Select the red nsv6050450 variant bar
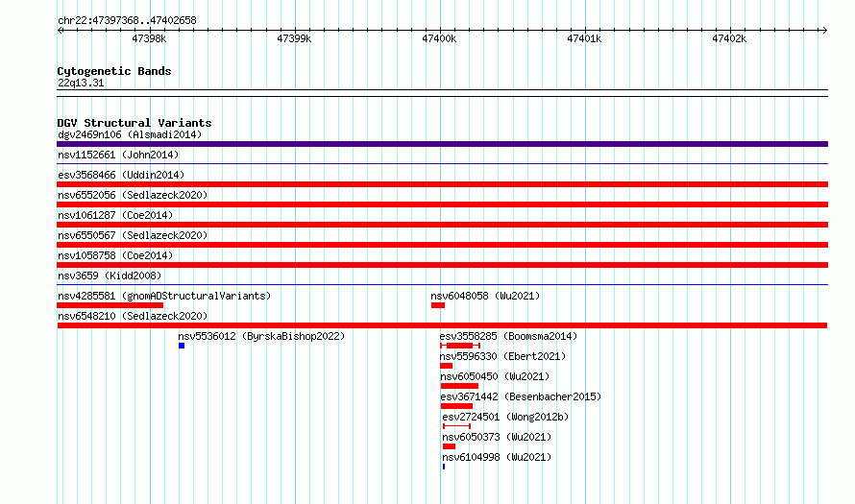Viewport: 855px width, 504px height. click(x=459, y=386)
